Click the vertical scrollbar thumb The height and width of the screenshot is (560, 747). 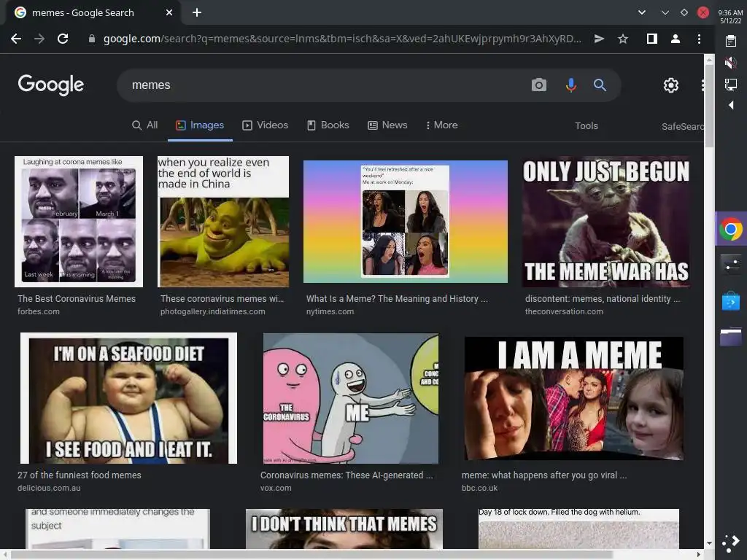709,107
